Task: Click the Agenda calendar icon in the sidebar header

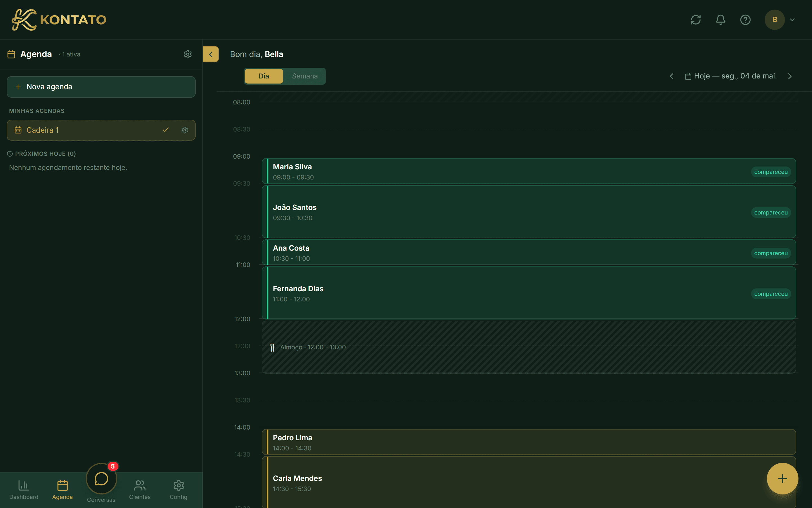Action: pyautogui.click(x=11, y=54)
